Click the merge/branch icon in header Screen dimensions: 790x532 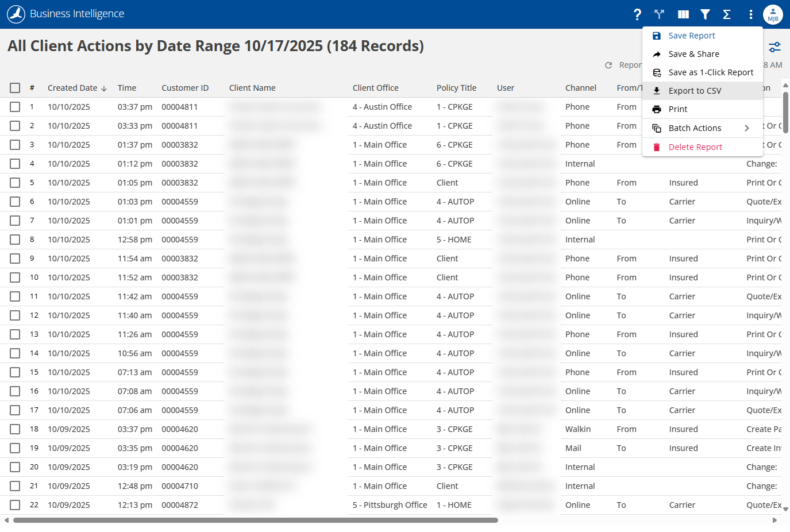click(x=659, y=14)
